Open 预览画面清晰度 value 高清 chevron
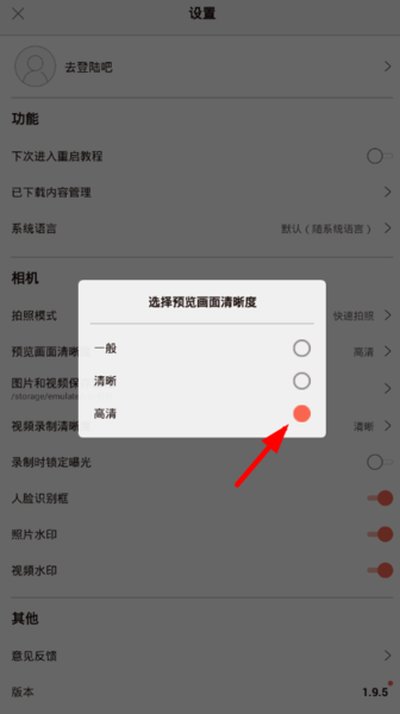The width and height of the screenshot is (400, 714). coord(387,352)
